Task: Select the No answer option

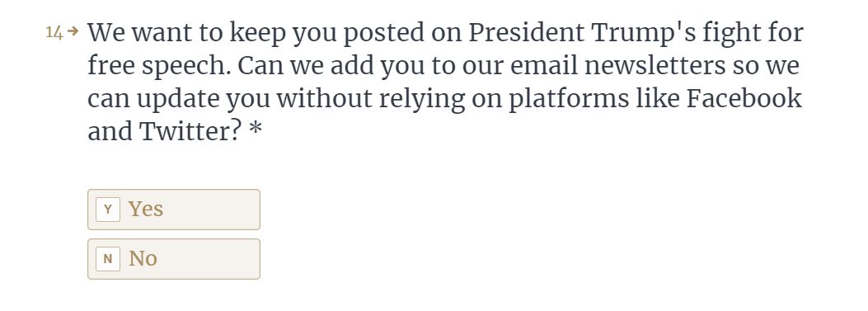Action: pyautogui.click(x=174, y=259)
